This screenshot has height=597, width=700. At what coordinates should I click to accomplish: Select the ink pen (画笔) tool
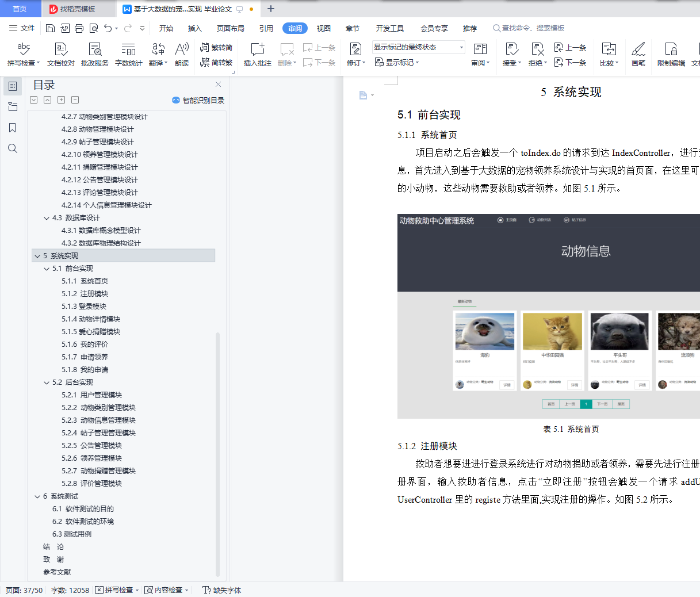[x=638, y=55]
